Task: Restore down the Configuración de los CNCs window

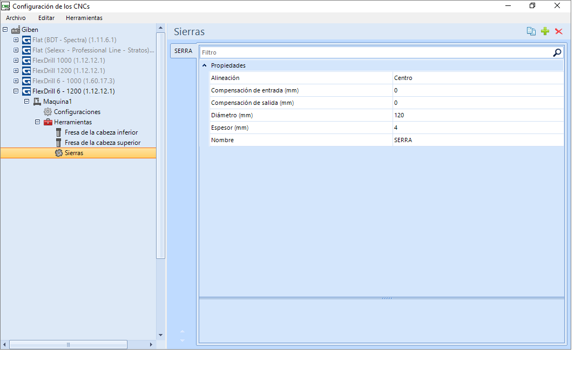Action: click(x=532, y=5)
